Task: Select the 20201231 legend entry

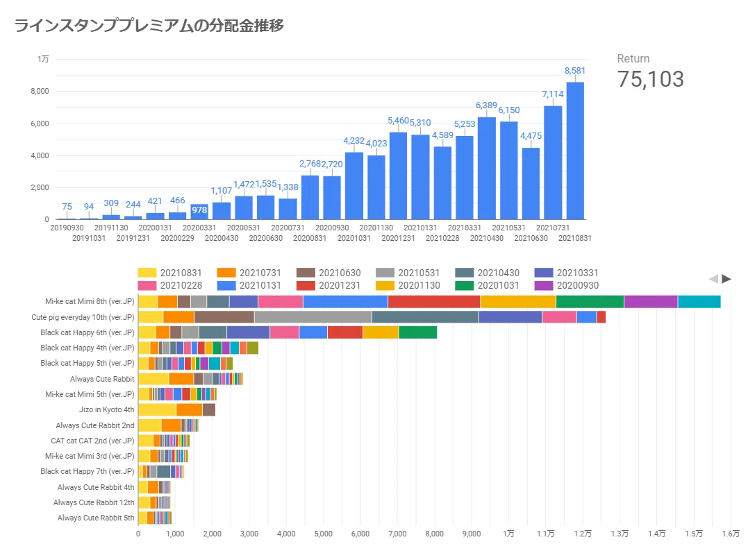Action: [x=329, y=285]
